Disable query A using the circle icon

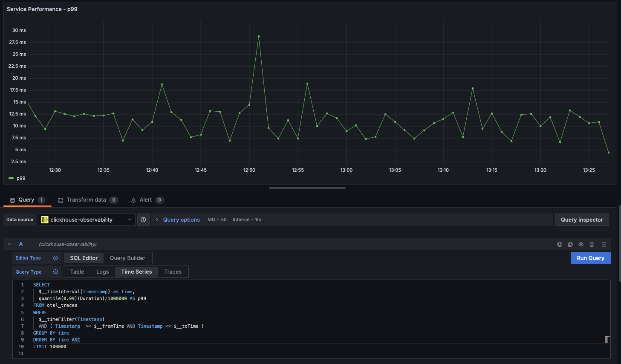pos(560,244)
